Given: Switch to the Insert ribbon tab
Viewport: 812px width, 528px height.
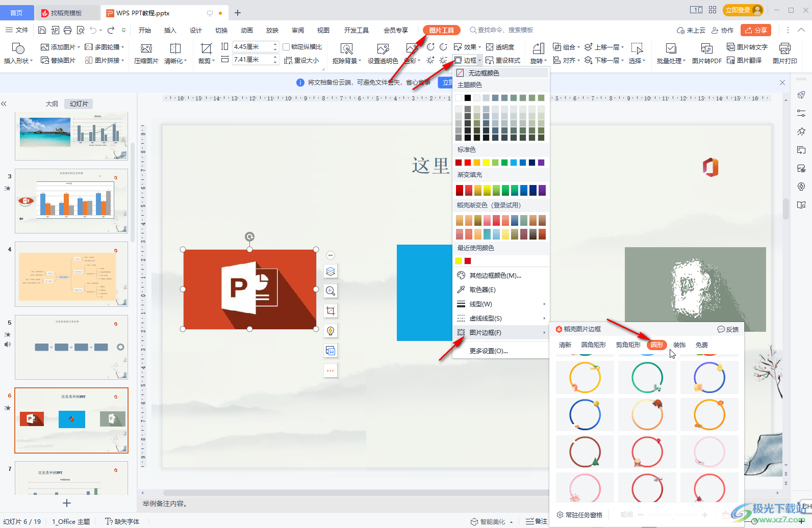Looking at the screenshot, I should click(x=170, y=30).
